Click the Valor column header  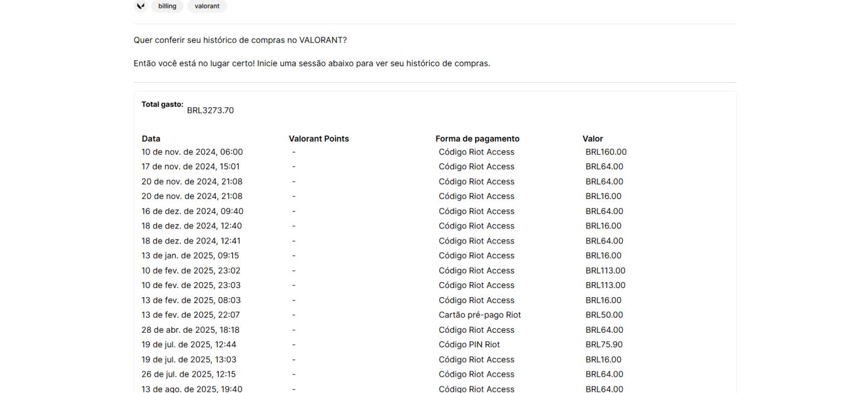tap(593, 139)
